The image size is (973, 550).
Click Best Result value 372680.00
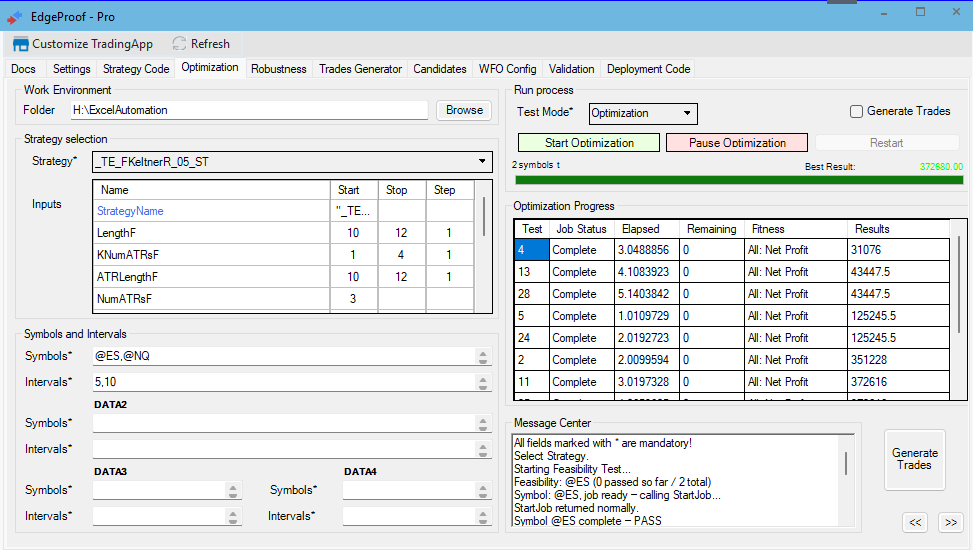(x=941, y=166)
